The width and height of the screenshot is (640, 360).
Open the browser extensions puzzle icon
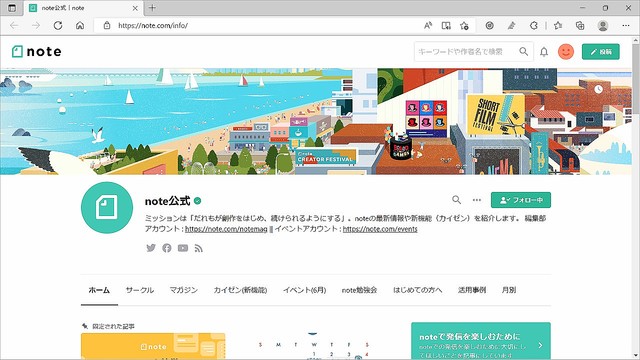(534, 25)
